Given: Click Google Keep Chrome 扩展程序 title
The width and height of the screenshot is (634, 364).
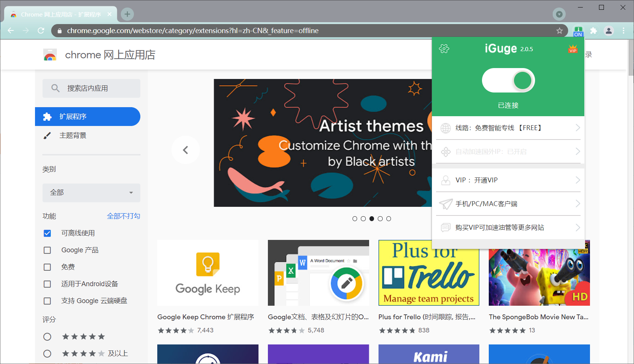Looking at the screenshot, I should pos(206,317).
